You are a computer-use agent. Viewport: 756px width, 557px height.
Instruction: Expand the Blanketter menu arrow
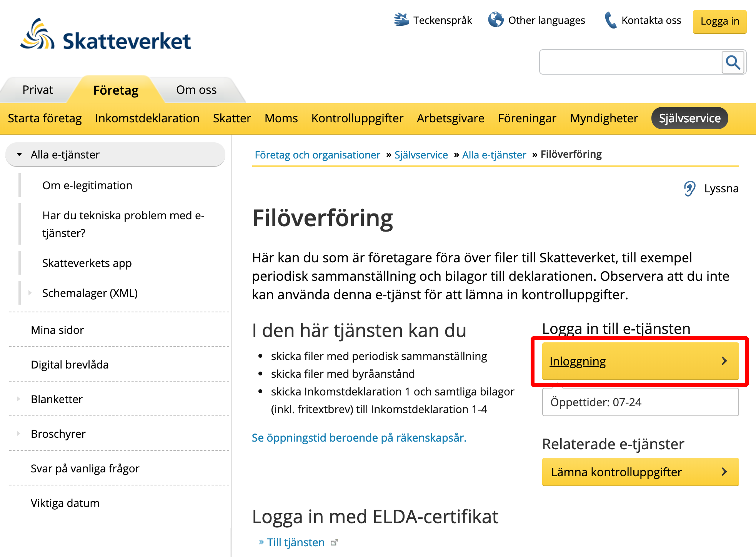click(18, 399)
